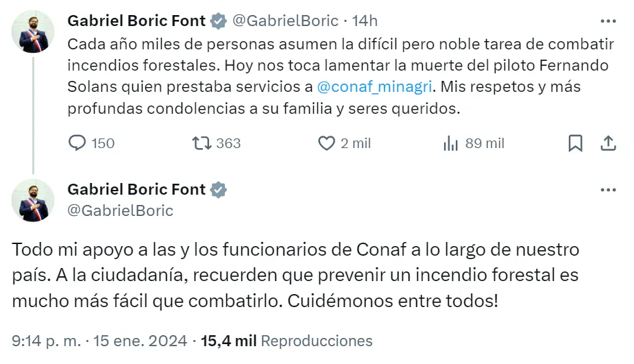
Task: Click the 9:14 p. m. 15 ene. 2024 timestamp
Action: point(99,341)
